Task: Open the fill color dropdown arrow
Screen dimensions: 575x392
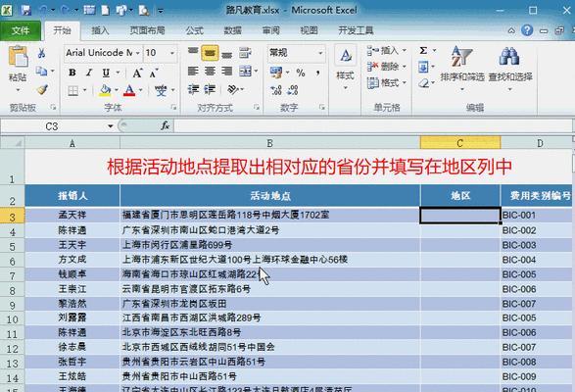Action: [x=117, y=90]
